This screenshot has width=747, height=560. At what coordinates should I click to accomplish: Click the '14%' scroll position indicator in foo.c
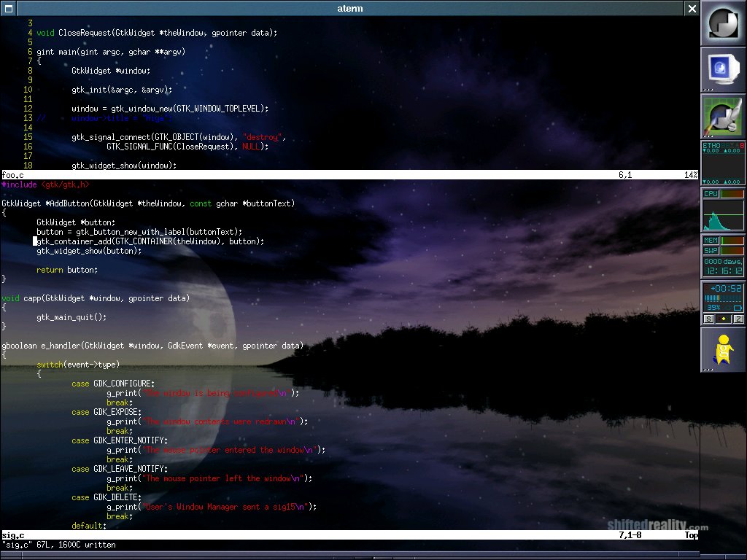691,175
